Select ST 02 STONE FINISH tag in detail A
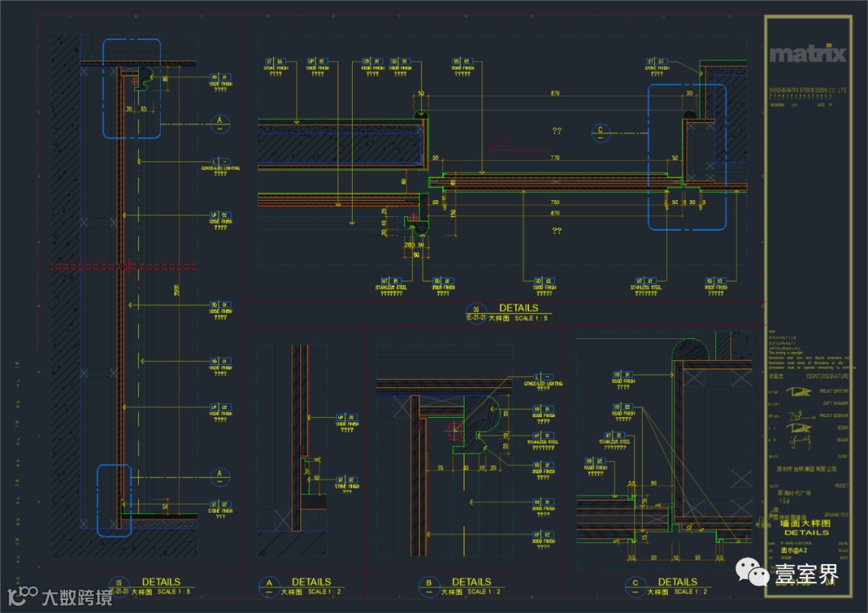The width and height of the screenshot is (868, 613). pos(347,486)
